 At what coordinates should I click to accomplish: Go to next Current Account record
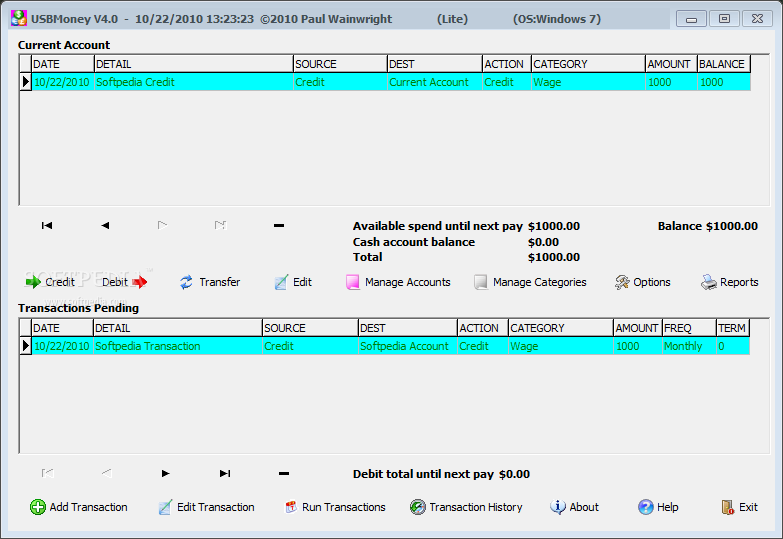point(162,225)
